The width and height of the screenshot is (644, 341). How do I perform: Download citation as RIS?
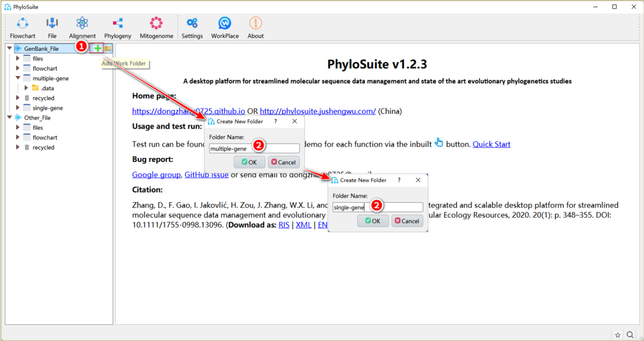[284, 225]
